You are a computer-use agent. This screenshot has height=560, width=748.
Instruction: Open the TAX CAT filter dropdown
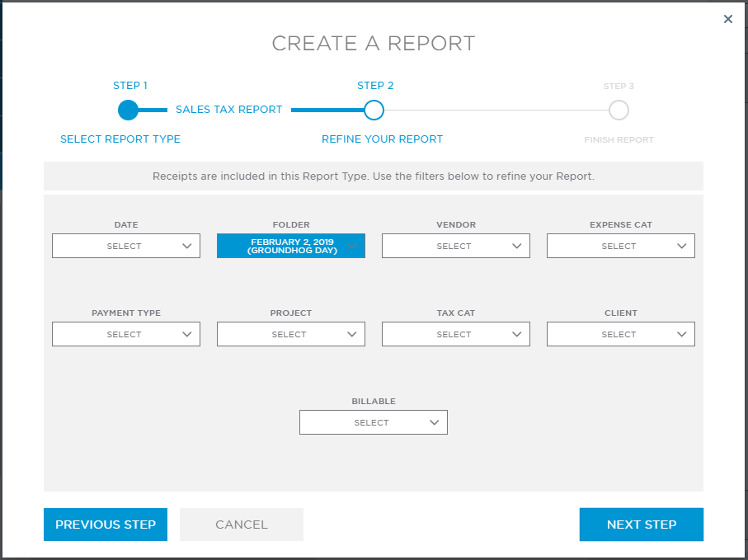pos(456,334)
